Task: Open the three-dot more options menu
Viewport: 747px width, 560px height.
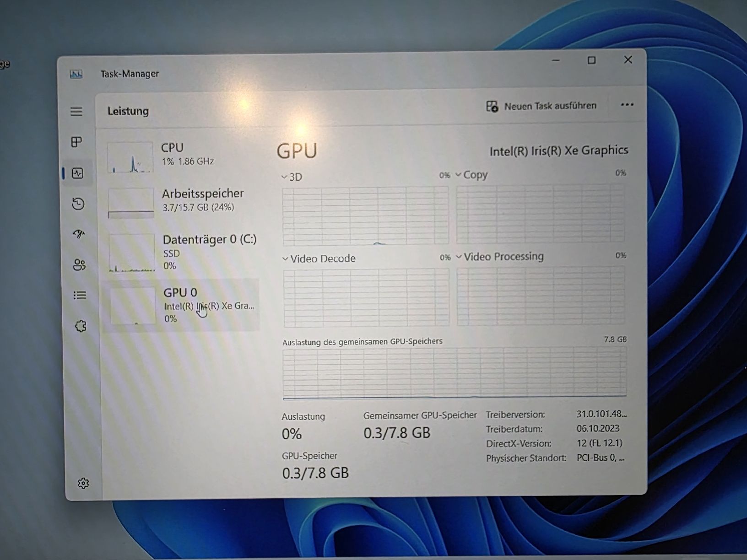Action: click(627, 105)
